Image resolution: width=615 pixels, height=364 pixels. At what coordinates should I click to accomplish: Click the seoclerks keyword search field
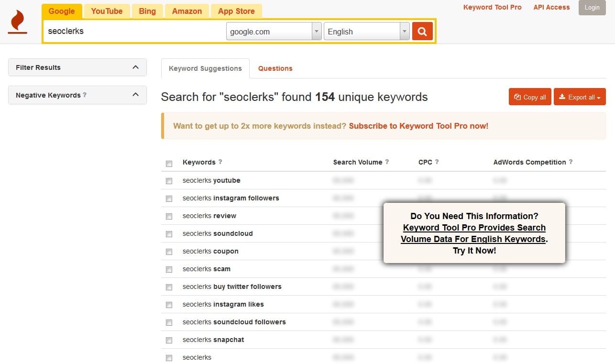pyautogui.click(x=134, y=32)
